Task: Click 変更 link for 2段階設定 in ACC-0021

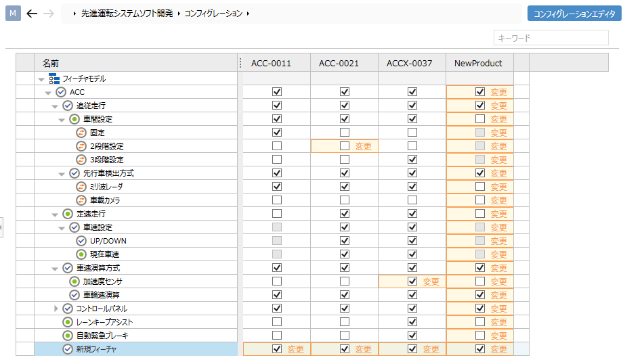Action: [363, 146]
